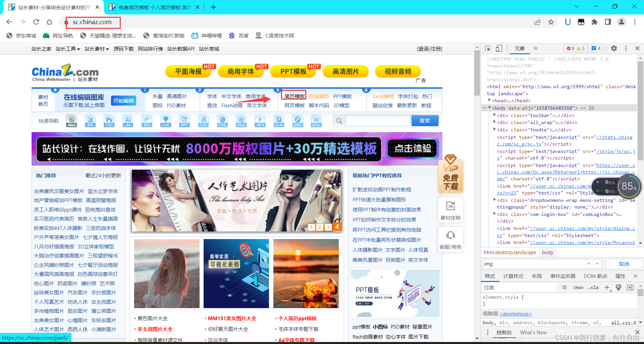Toggle the CSS cascade layers view icon
Screen dimensions: 644x344
click(565, 287)
